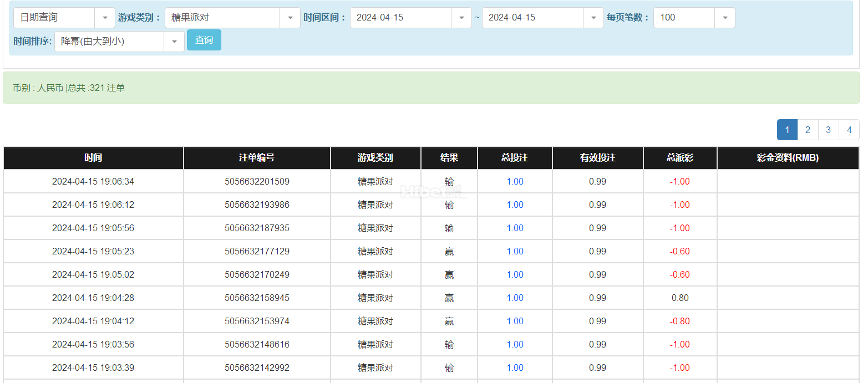Click the 总派彩 column header
This screenshot has height=383, width=868.
pyautogui.click(x=680, y=158)
